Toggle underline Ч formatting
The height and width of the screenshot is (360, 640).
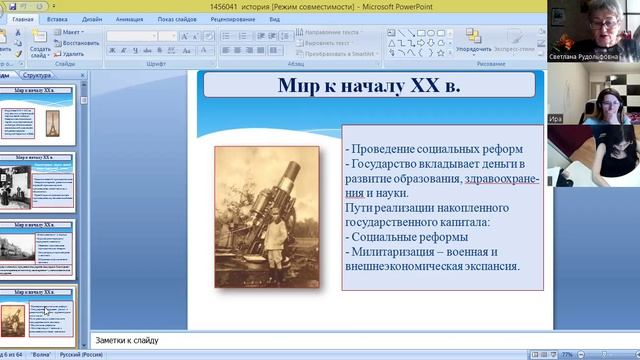(x=135, y=51)
